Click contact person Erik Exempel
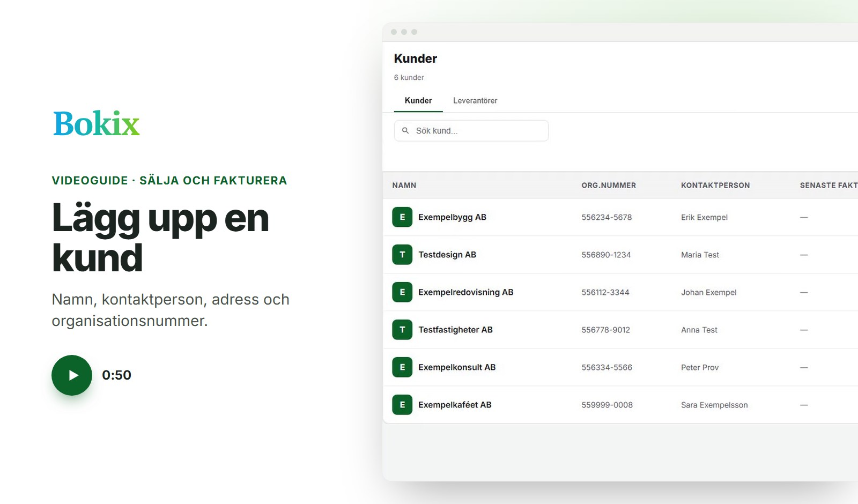 704,217
